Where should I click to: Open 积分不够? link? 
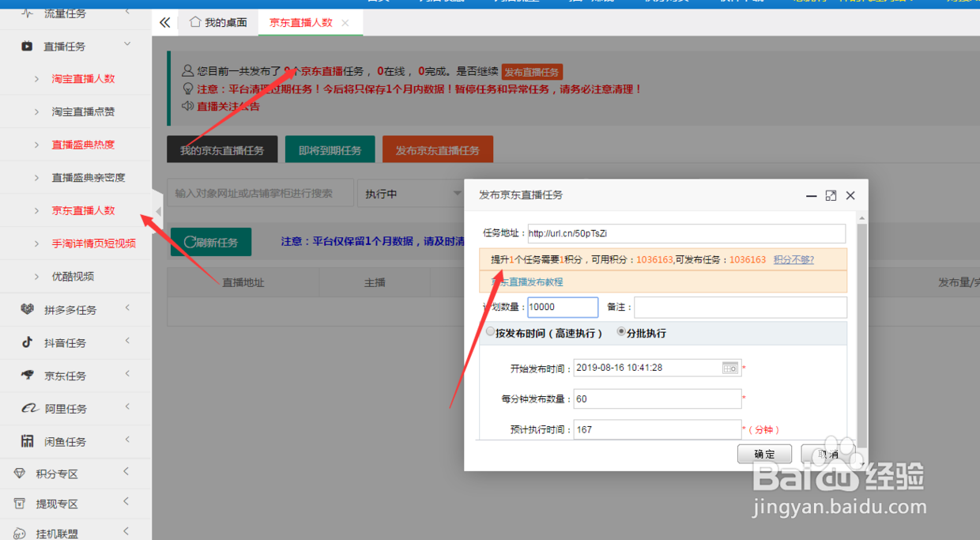tap(793, 260)
